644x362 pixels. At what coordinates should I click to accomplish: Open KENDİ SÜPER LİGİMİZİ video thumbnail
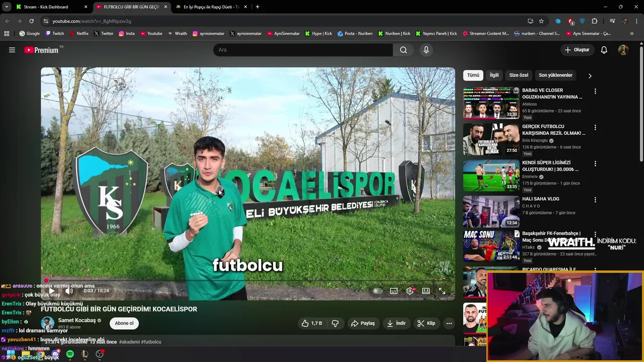491,175
